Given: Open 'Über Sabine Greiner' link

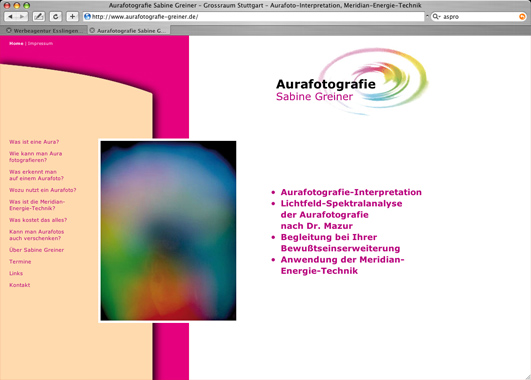Looking at the screenshot, I should pos(36,250).
